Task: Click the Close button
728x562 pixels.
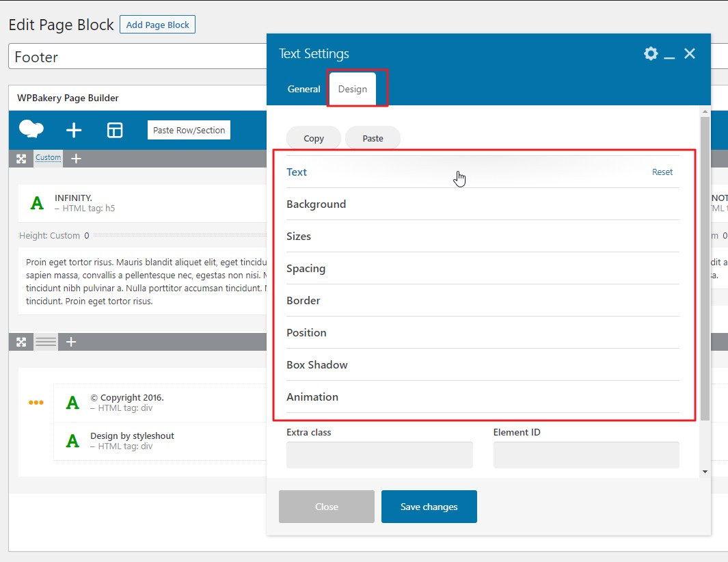Action: point(326,507)
